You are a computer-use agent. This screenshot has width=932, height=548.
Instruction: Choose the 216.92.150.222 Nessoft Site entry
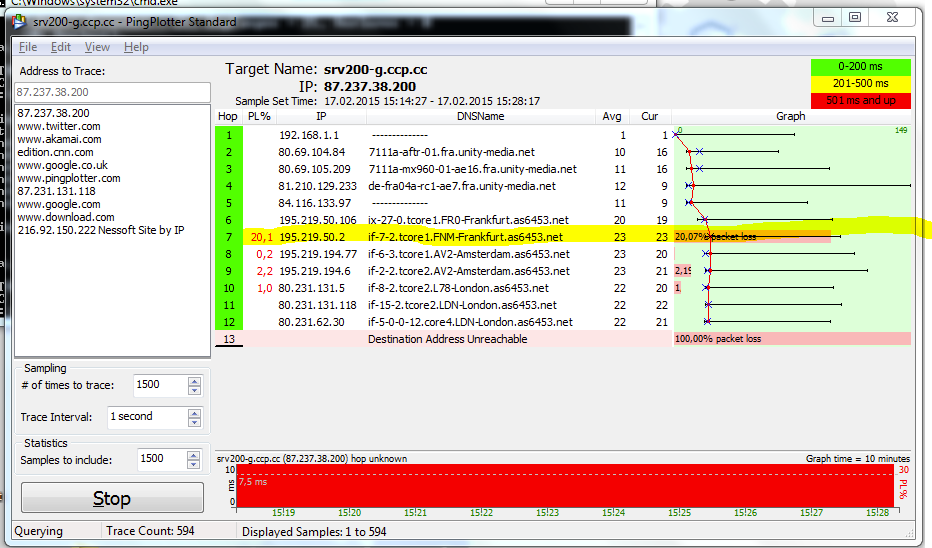[100, 230]
